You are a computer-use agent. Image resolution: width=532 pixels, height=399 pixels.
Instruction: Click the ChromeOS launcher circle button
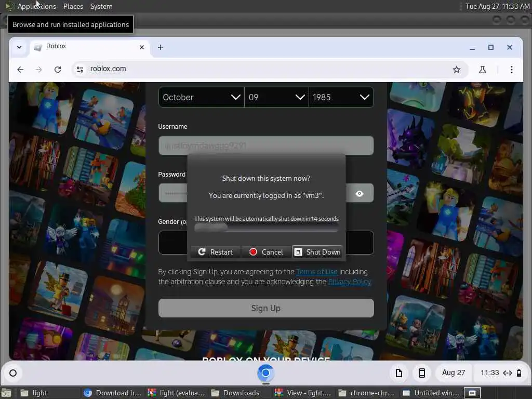coord(13,373)
